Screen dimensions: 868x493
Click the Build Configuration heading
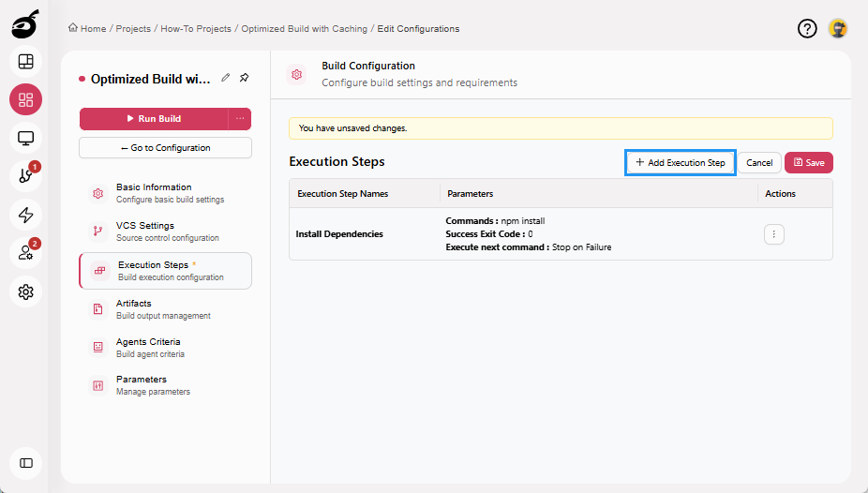368,66
